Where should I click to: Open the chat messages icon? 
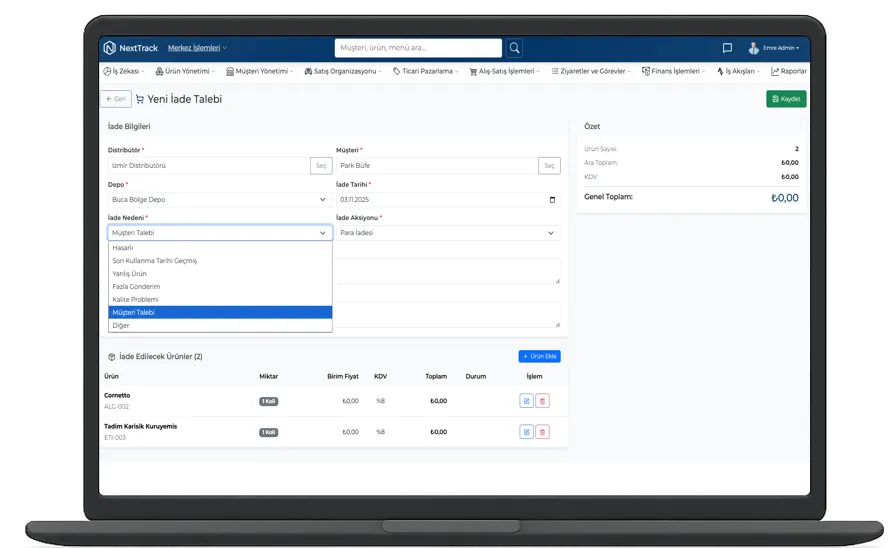(727, 48)
